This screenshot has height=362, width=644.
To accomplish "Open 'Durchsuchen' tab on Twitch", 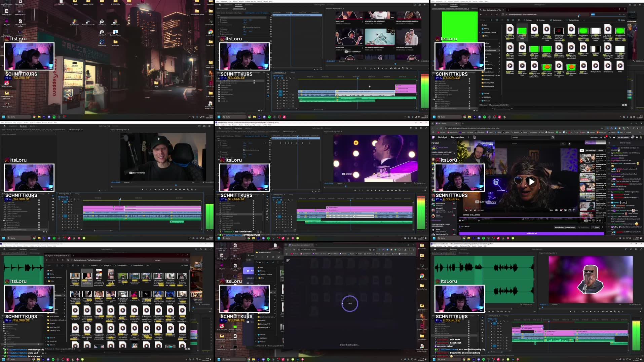I will coord(457,137).
